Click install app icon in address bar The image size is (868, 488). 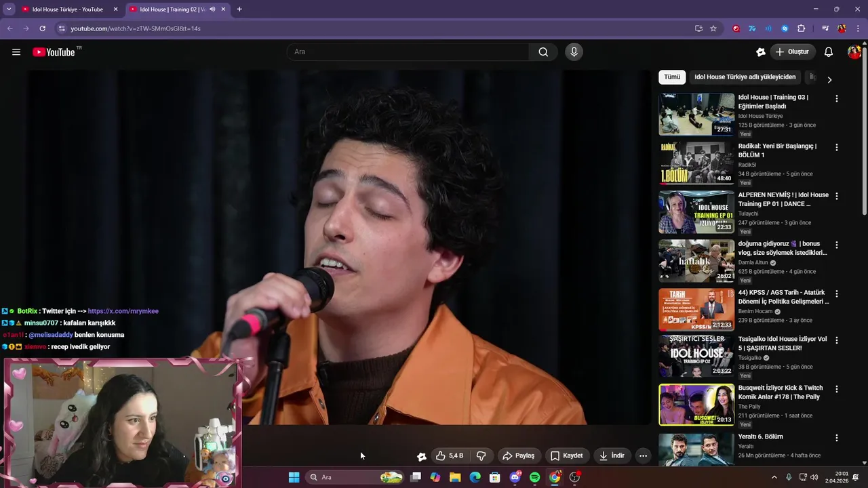[698, 28]
